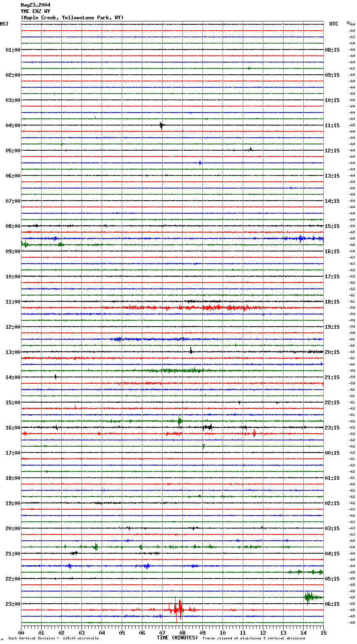Viewport: 357px width, 644px height.
Task: Click the red noisy signal on the 11:15 trace
Action: coord(193,308)
